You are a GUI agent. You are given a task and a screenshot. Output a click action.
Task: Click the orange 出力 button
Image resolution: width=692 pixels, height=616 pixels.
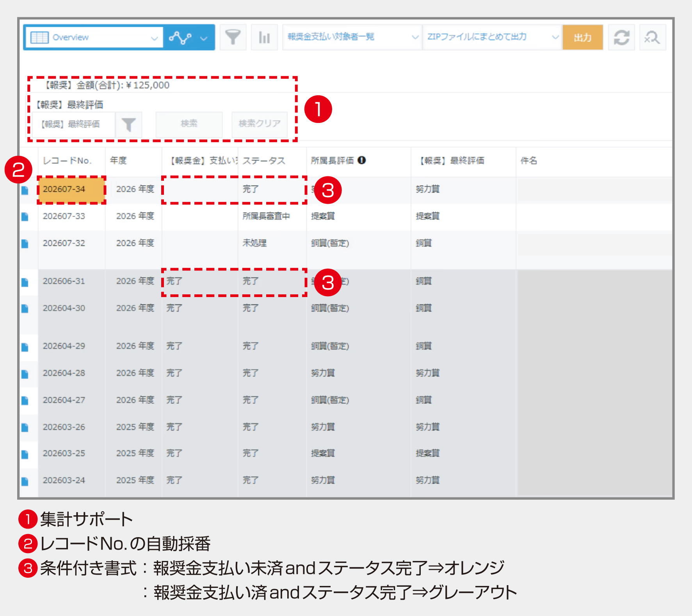(x=583, y=37)
